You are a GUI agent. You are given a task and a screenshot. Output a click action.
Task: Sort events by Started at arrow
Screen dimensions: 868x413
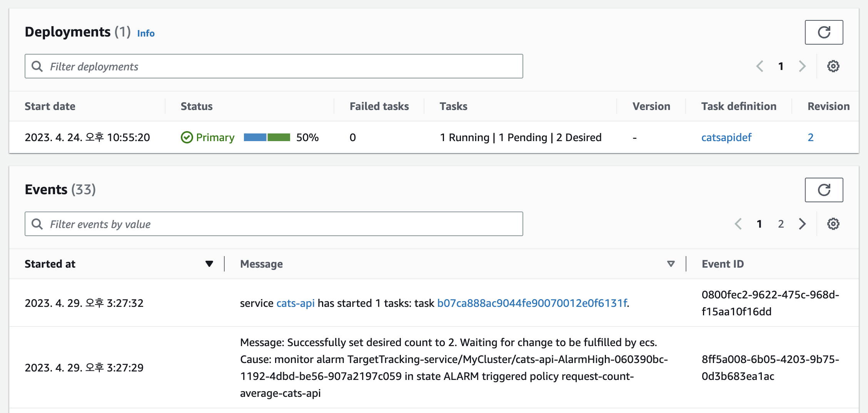[209, 264]
